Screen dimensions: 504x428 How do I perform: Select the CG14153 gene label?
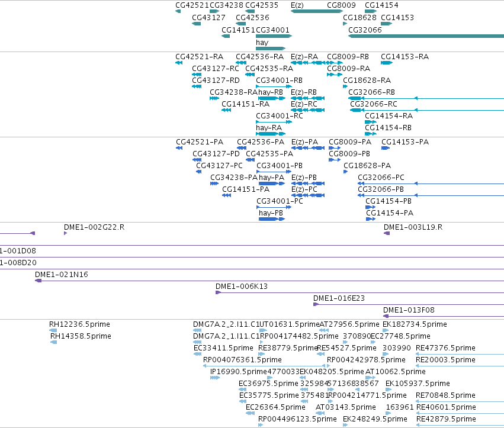(397, 17)
